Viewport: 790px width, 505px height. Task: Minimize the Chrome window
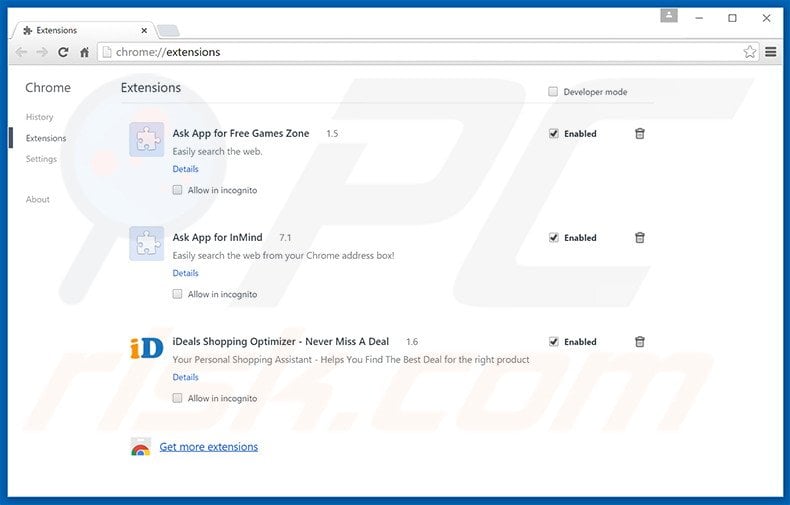(x=699, y=18)
